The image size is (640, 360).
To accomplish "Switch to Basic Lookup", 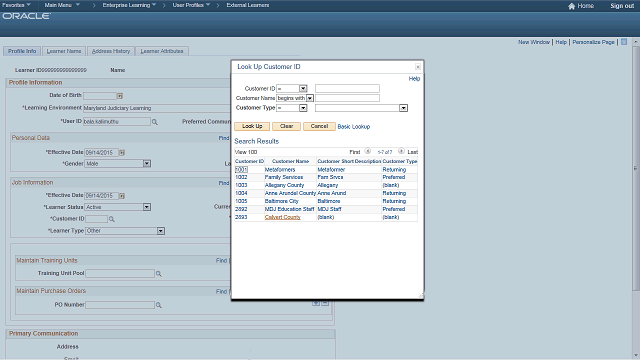I will click(354, 127).
